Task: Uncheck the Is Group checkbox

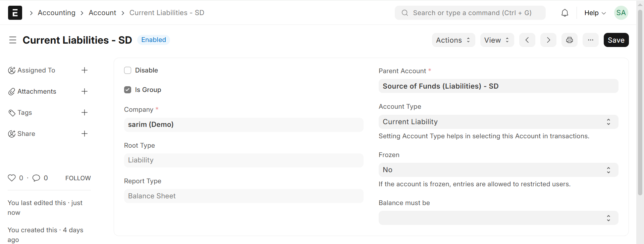Action: [x=128, y=90]
